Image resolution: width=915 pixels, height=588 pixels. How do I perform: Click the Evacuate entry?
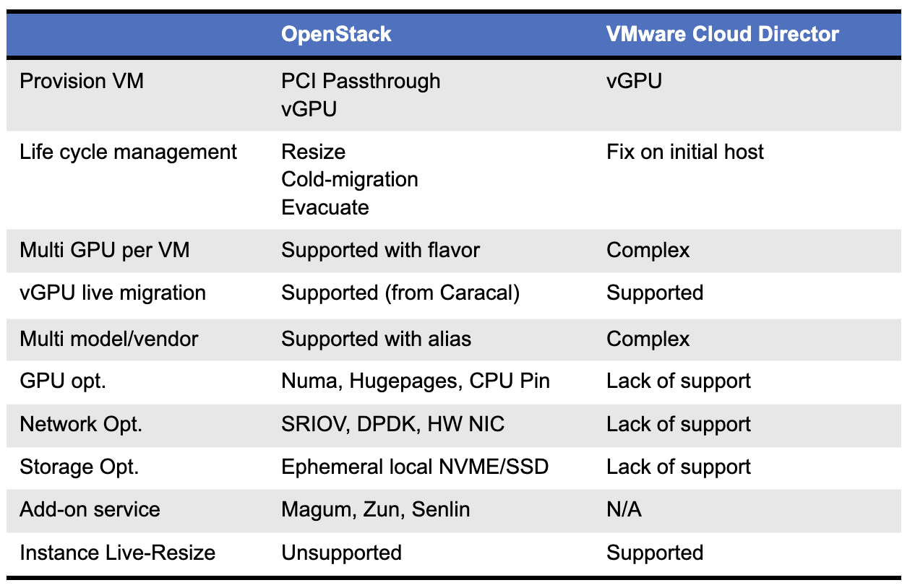[325, 207]
